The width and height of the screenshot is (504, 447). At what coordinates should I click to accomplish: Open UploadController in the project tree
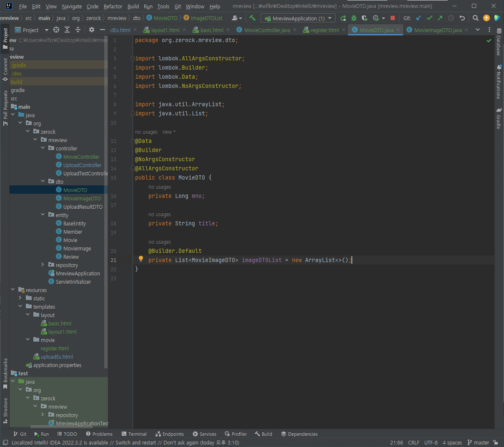point(82,165)
